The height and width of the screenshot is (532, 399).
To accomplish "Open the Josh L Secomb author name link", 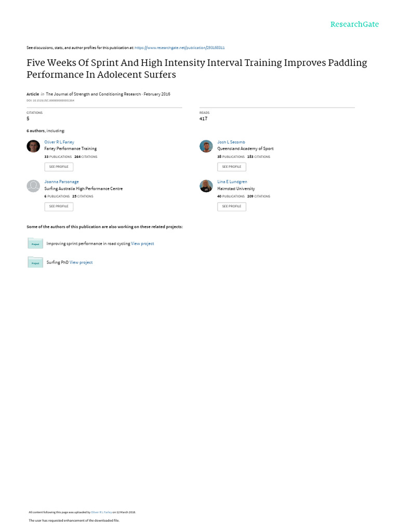I will pos(231,142).
